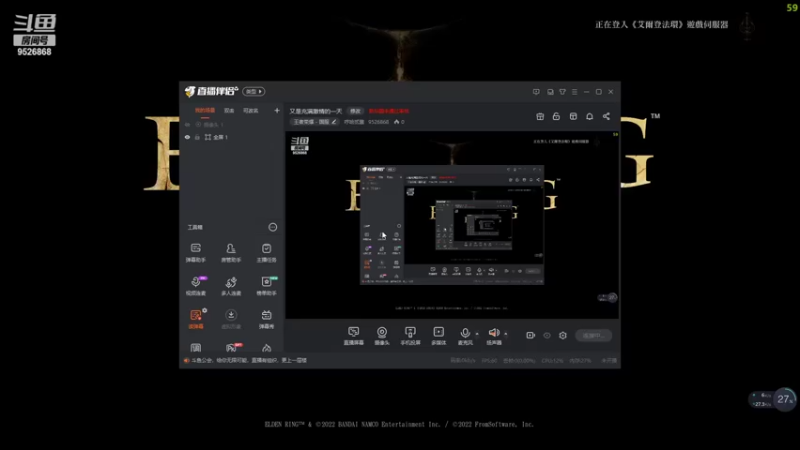
Task: Open the tool with the green NEW badge
Action: coord(266,286)
